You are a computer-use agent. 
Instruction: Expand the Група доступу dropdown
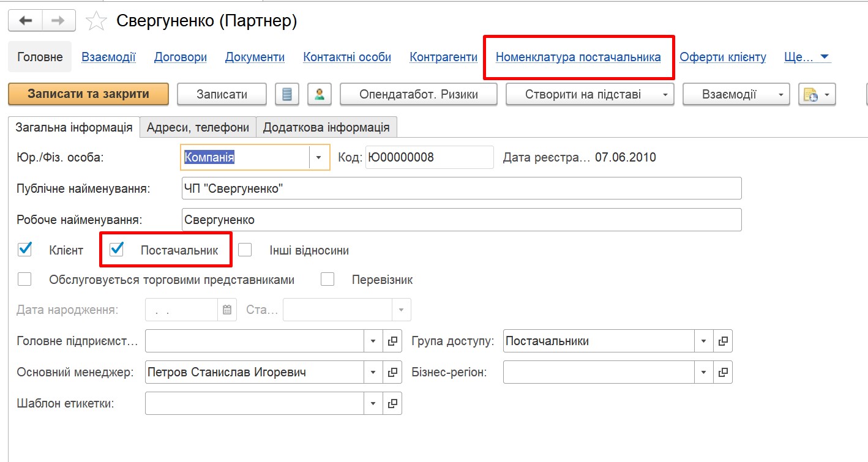pyautogui.click(x=704, y=341)
